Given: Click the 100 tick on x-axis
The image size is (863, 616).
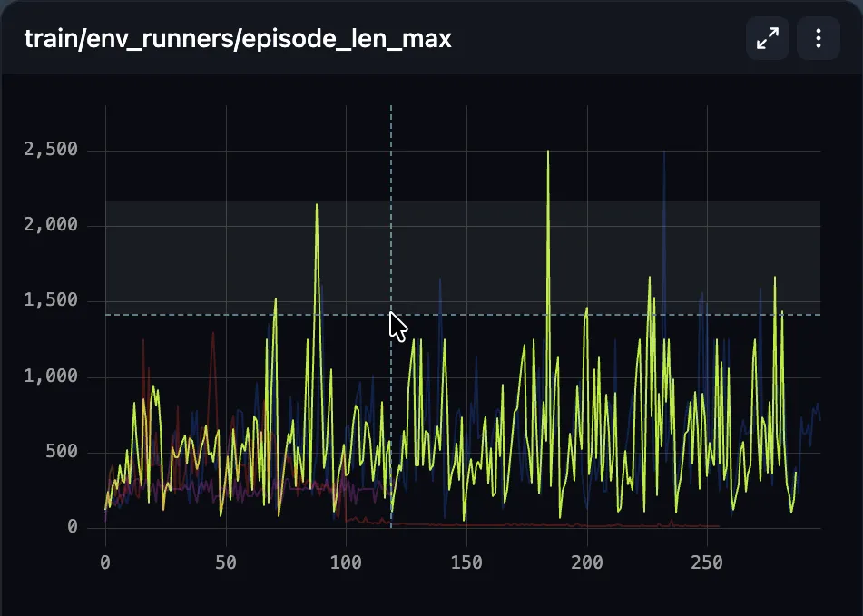Looking at the screenshot, I should tap(346, 562).
